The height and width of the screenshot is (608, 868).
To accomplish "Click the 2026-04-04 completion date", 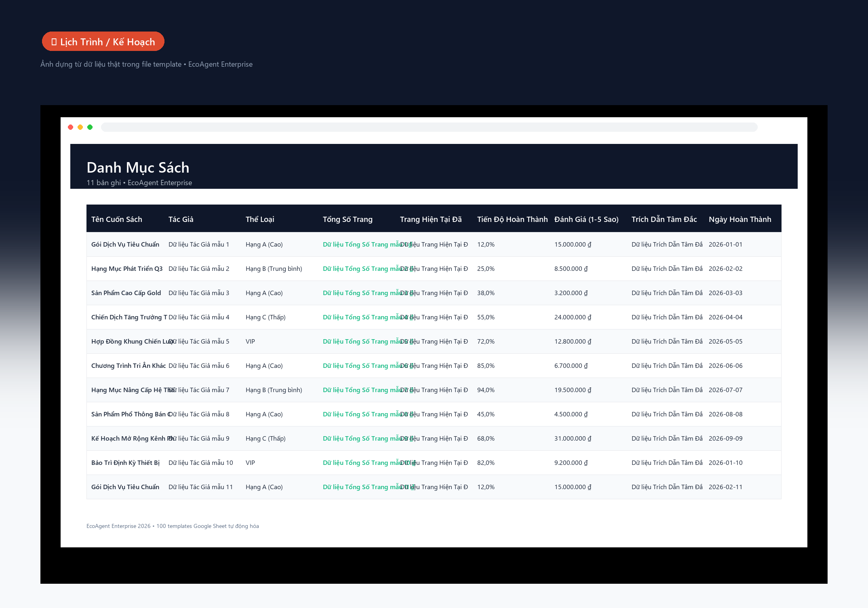I will point(725,317).
